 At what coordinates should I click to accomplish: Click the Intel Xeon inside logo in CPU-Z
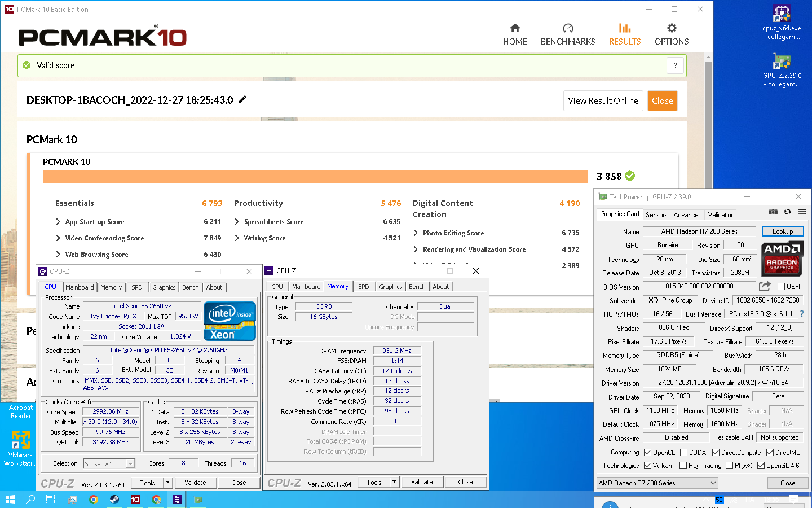click(230, 321)
